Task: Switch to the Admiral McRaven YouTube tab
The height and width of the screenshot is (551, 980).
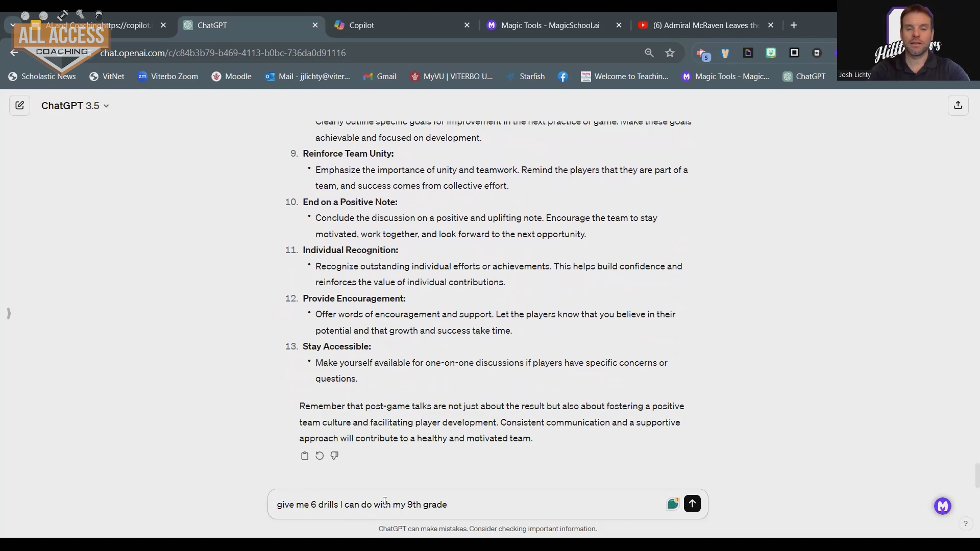Action: coord(706,25)
